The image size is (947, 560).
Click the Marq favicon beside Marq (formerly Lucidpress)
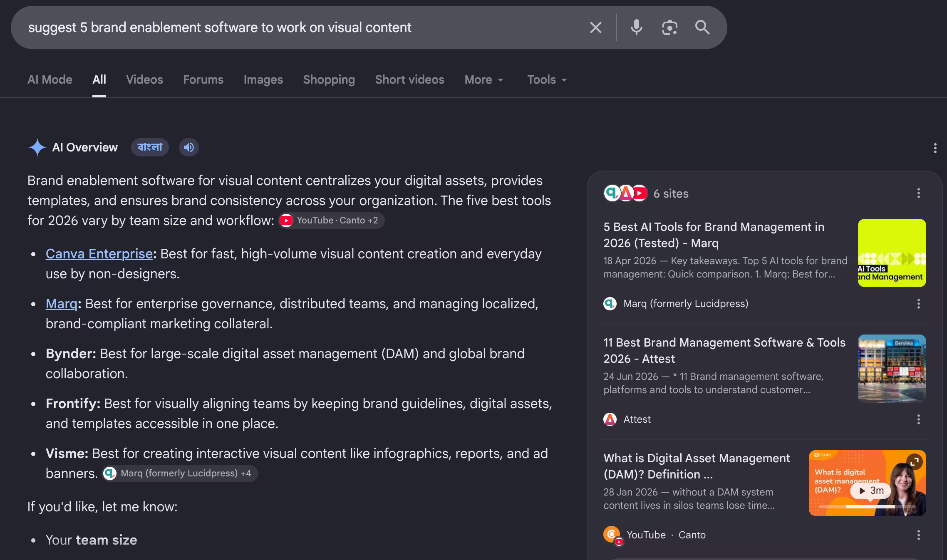(x=610, y=304)
